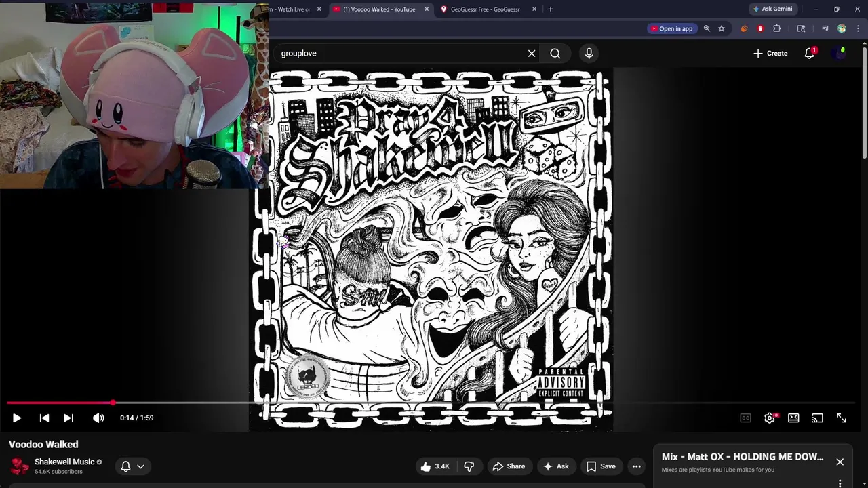The image size is (868, 488).
Task: Toggle Shakewell Music subscription notification bell
Action: point(125,466)
